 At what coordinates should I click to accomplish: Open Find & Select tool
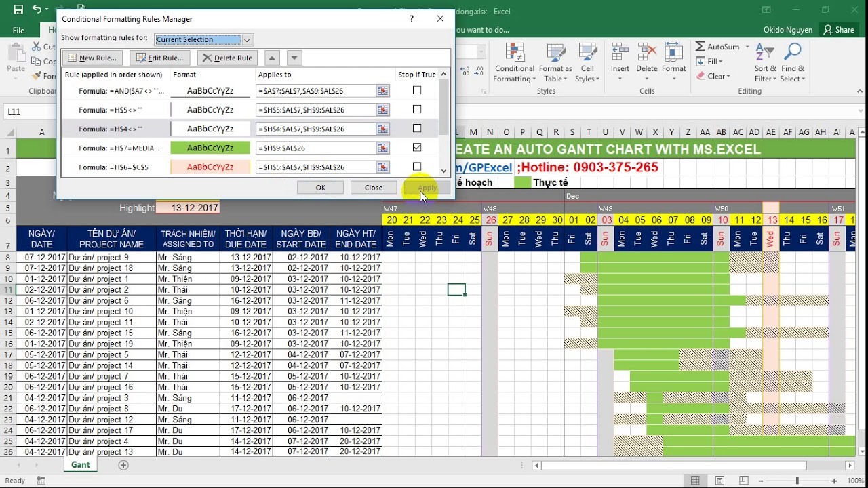[x=792, y=63]
